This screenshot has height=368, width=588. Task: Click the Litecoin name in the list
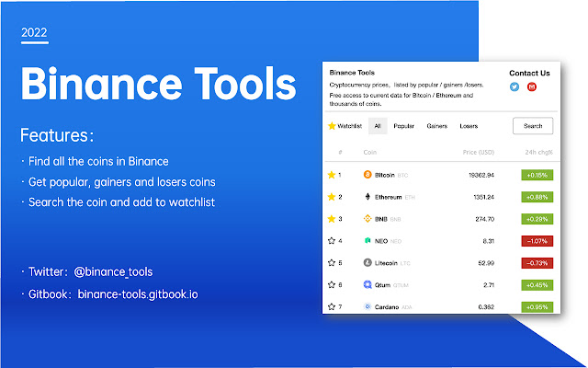coord(386,263)
